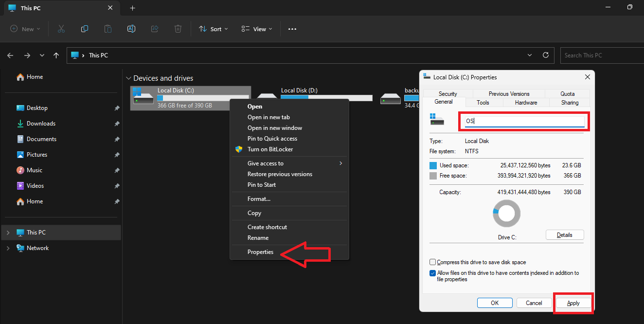
Task: Uncheck Allow files to have contents indexed
Action: tap(432, 273)
